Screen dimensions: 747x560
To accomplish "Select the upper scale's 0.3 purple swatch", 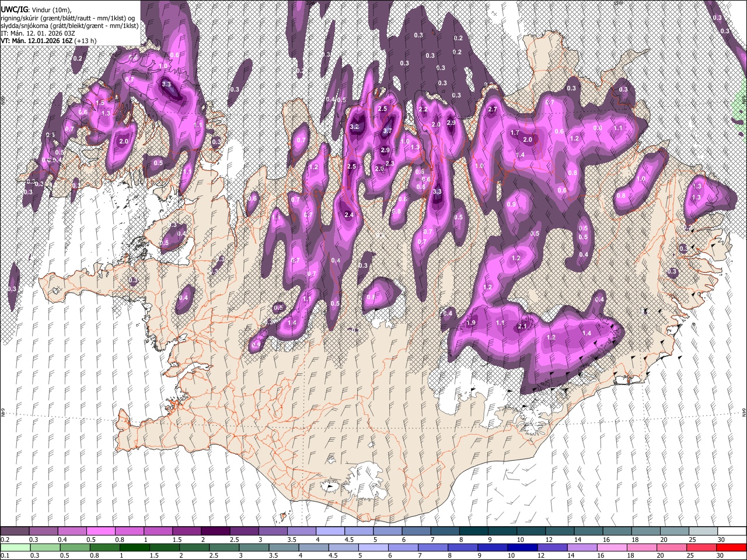I will [43, 531].
